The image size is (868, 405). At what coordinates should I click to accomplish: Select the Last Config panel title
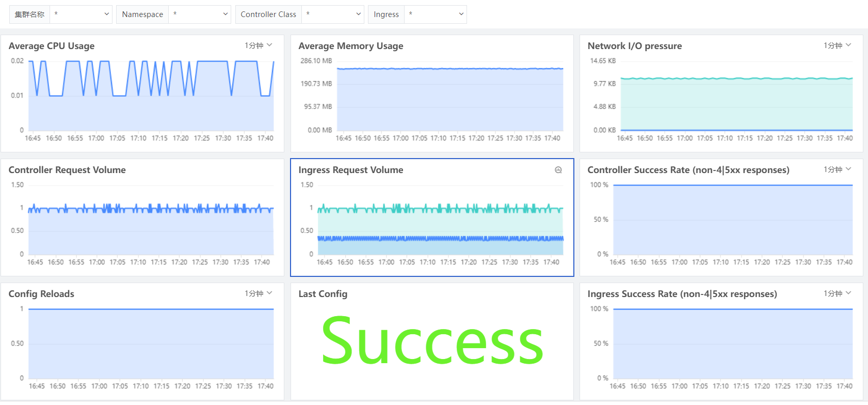[x=323, y=294]
